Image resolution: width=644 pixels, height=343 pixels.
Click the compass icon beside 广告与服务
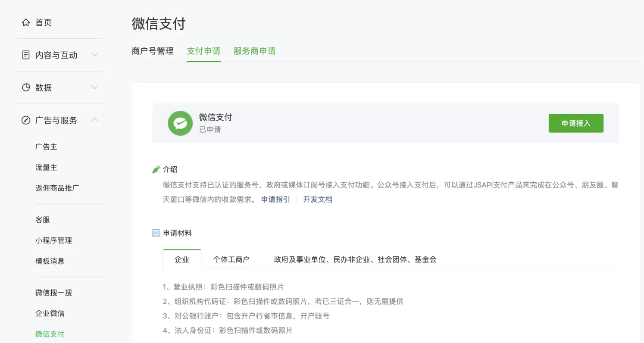coord(26,120)
